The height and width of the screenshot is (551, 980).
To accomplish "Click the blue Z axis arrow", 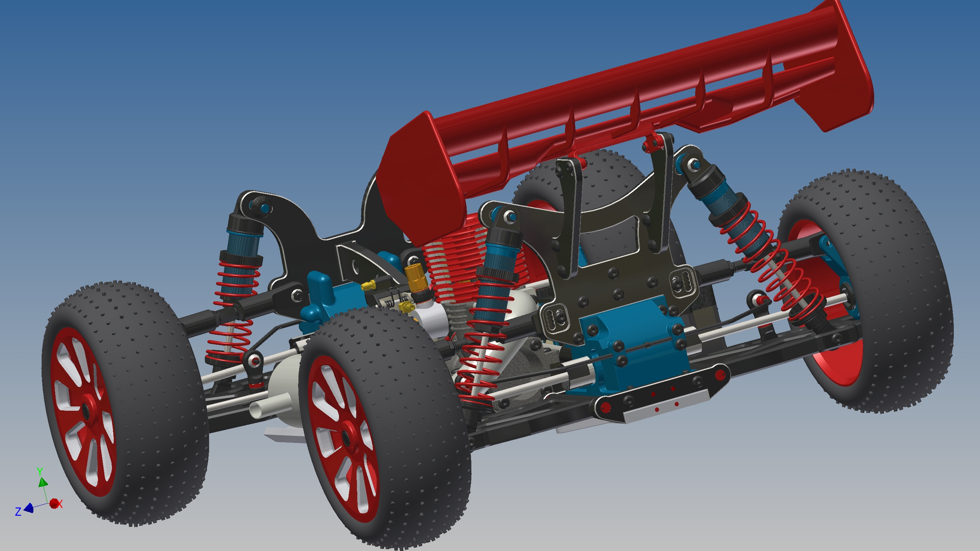I will pyautogui.click(x=29, y=508).
